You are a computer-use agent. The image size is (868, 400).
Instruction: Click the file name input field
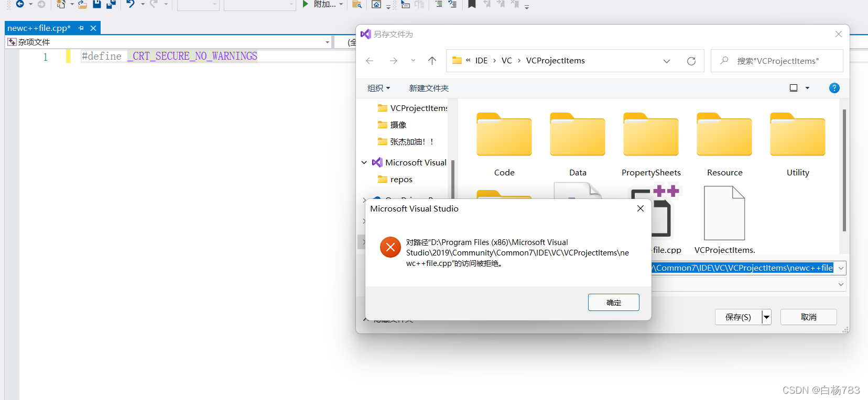coord(743,268)
